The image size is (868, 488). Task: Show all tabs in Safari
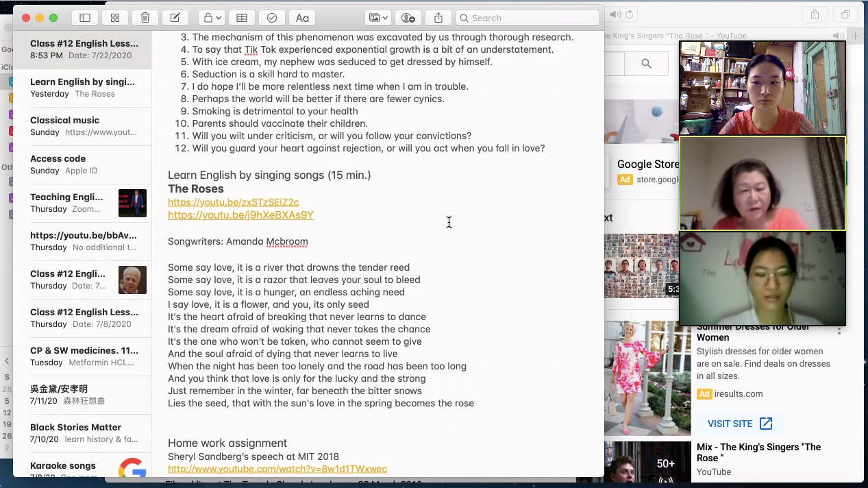[845, 14]
